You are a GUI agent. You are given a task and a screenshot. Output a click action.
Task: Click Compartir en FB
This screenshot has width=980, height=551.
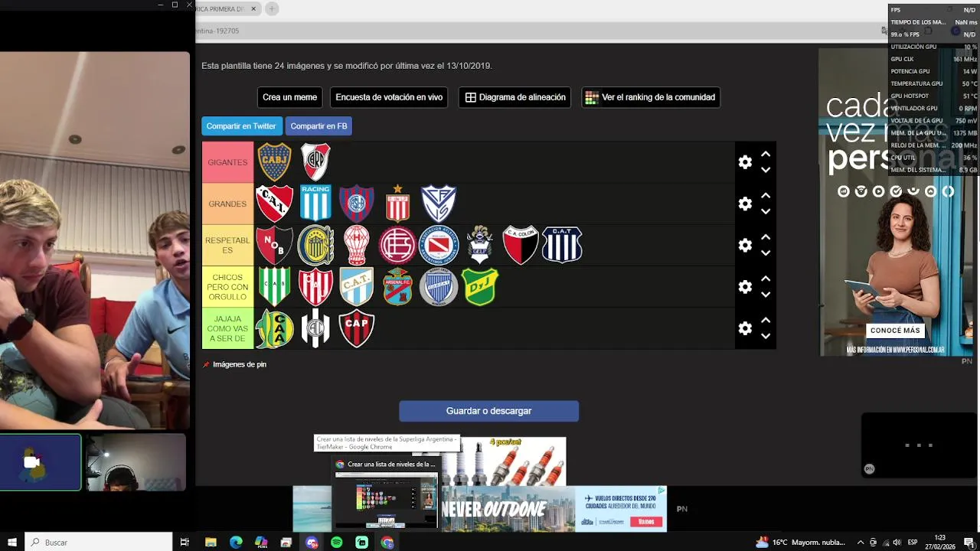318,126
